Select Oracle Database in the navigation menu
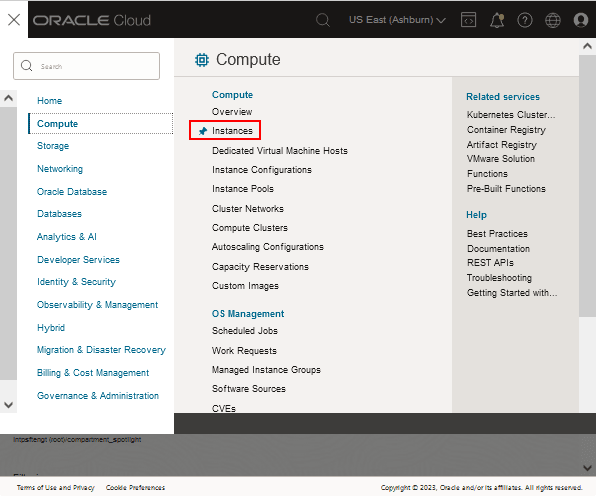Image resolution: width=596 pixels, height=496 pixels. [x=72, y=192]
